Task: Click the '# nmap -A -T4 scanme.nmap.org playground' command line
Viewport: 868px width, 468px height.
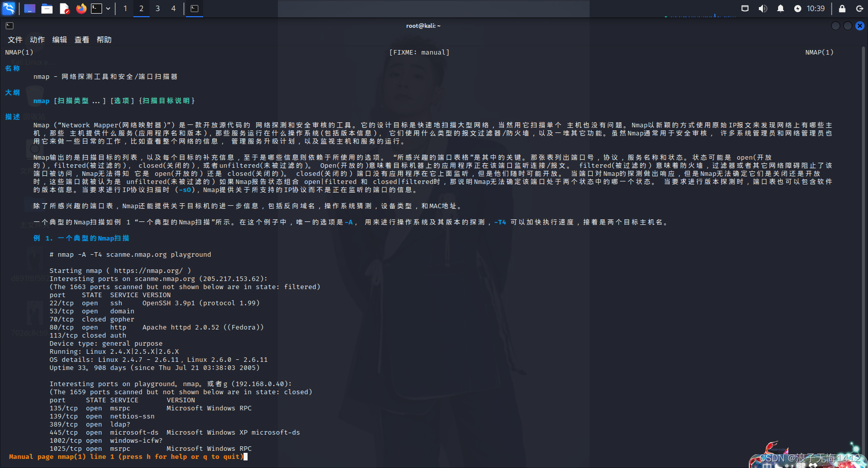Action: (x=130, y=254)
